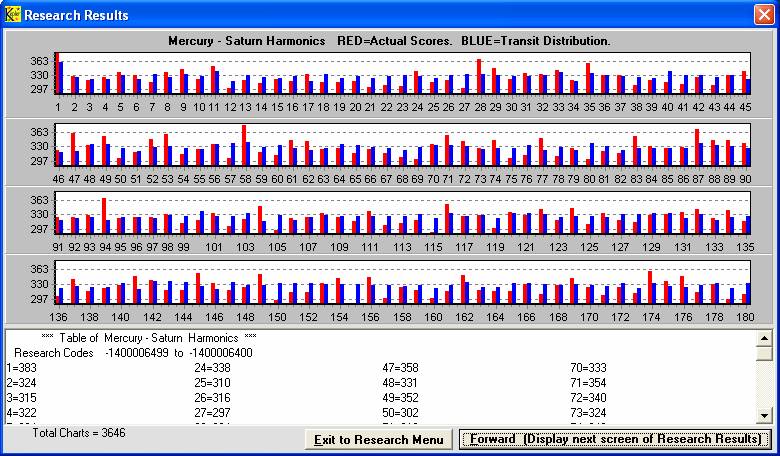Screen dimensions: 780x456
Task: Click axis label 180 in bottom chart row
Action: click(x=743, y=317)
